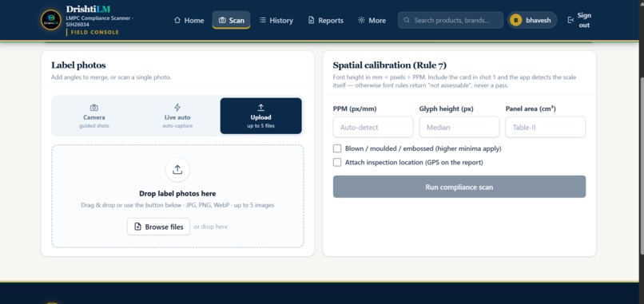Click the More sun-shaped icon
Viewport: 644px width, 304px height.
click(361, 20)
